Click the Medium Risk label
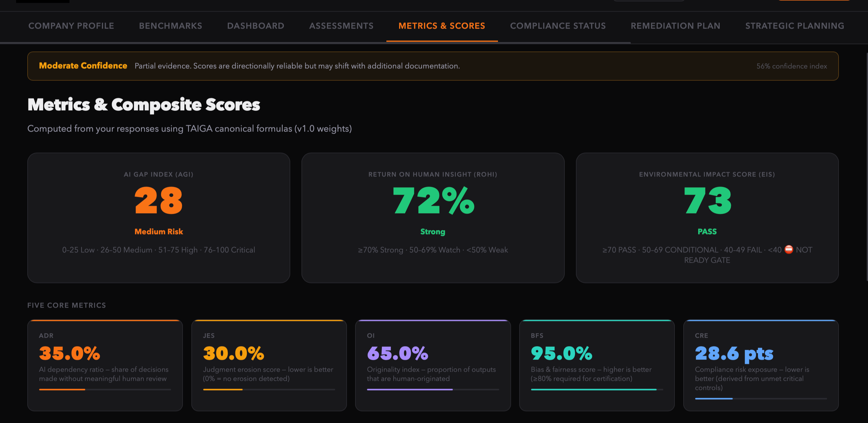Image resolution: width=868 pixels, height=423 pixels. pos(159,231)
